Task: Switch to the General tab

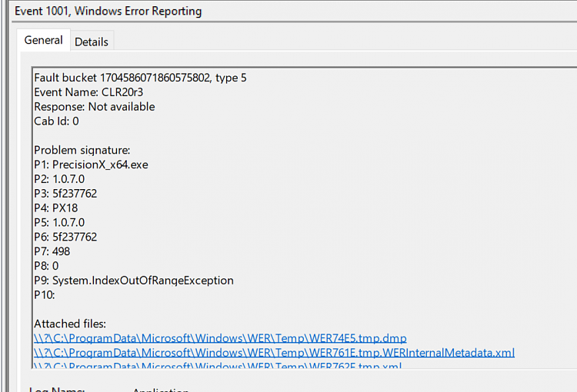Action: point(43,40)
